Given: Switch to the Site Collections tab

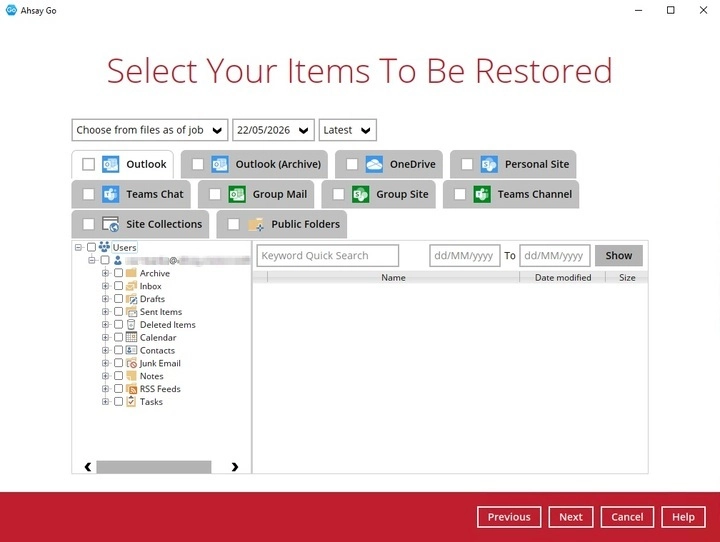Looking at the screenshot, I should click(x=141, y=224).
